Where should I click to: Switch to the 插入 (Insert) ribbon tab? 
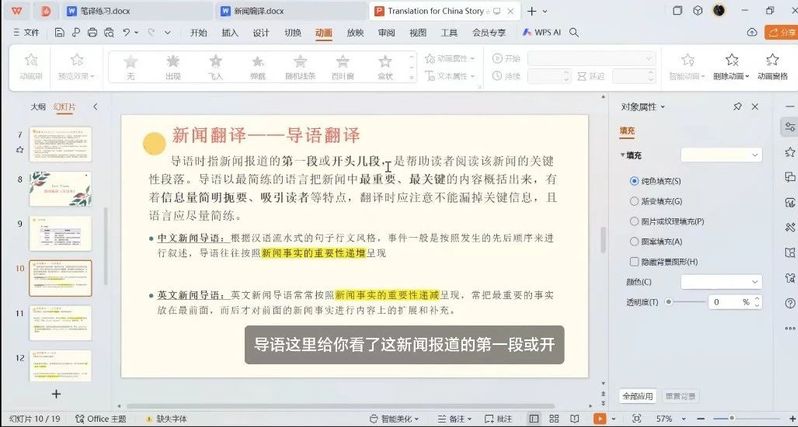click(x=230, y=32)
